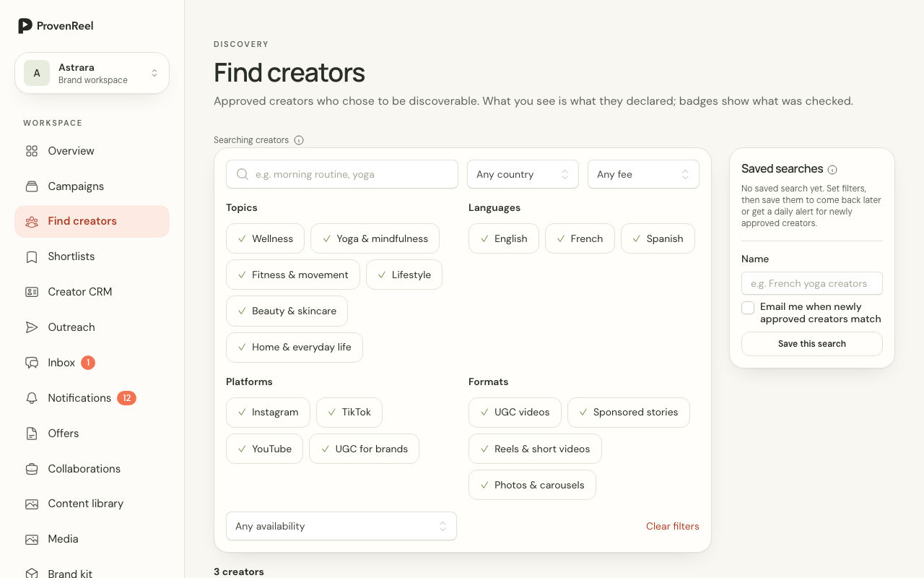Image resolution: width=924 pixels, height=578 pixels.
Task: Click the Shortlists bookmark icon
Action: pos(32,257)
